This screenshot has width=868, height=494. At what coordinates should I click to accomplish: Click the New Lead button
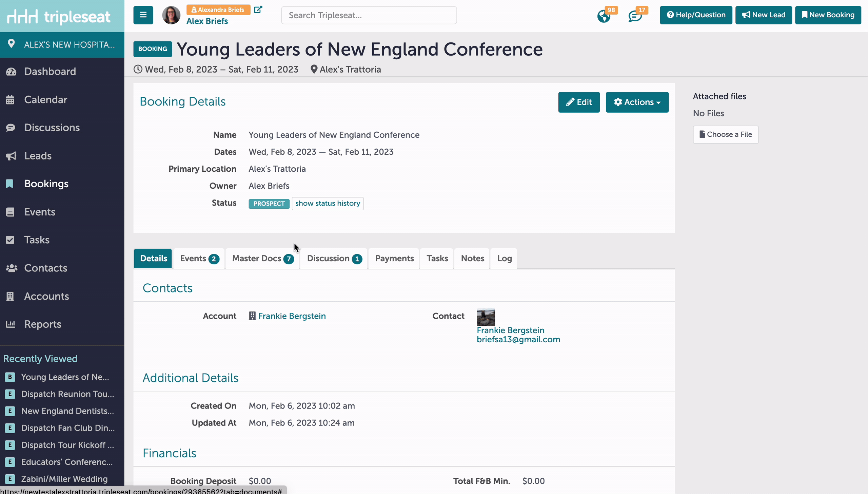coord(764,15)
